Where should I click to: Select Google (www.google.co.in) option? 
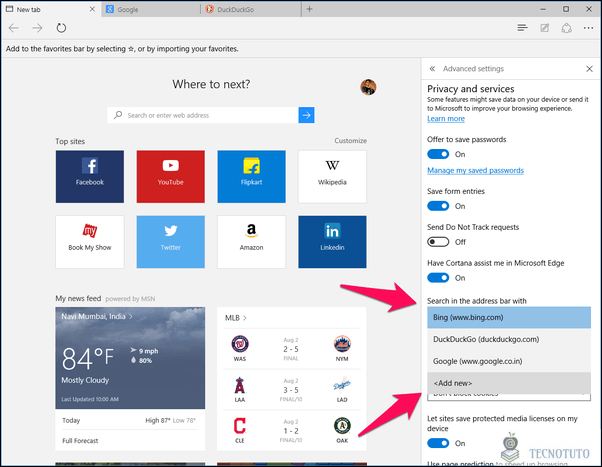(x=509, y=361)
